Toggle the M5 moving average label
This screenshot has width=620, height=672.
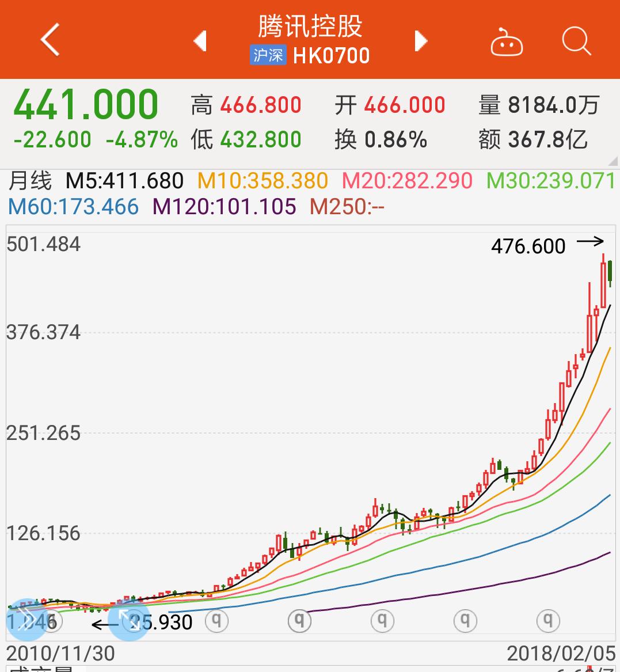124,181
